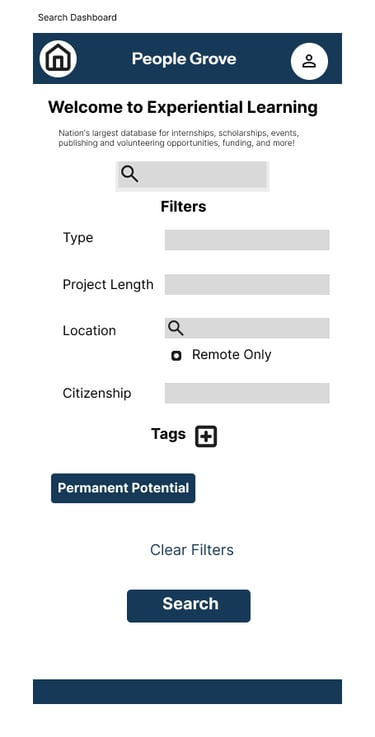
Task: Click the dark blue footer bar
Action: pos(187,691)
